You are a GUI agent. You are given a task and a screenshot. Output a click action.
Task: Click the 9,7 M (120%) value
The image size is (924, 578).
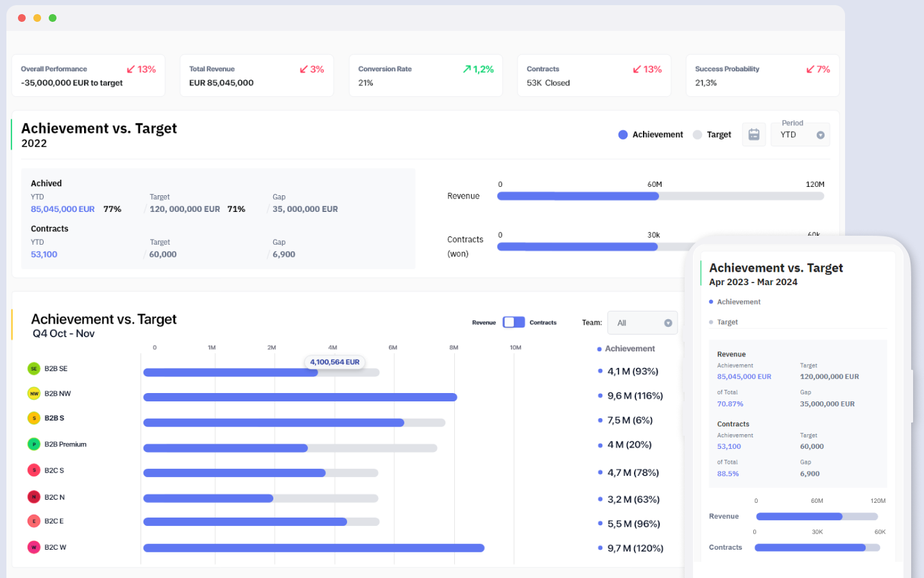[x=635, y=548]
